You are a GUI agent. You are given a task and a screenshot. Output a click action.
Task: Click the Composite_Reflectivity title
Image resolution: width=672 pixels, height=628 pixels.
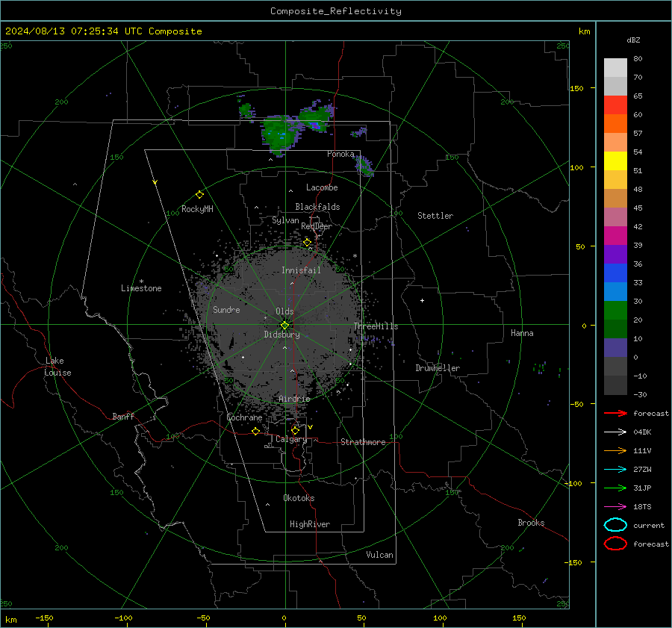[335, 11]
